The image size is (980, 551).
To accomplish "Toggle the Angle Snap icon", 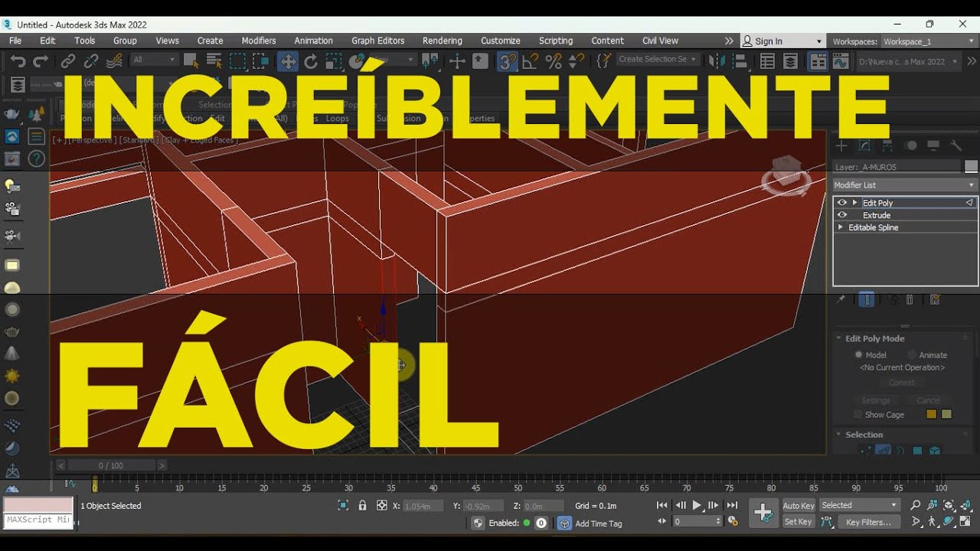I will [531, 62].
